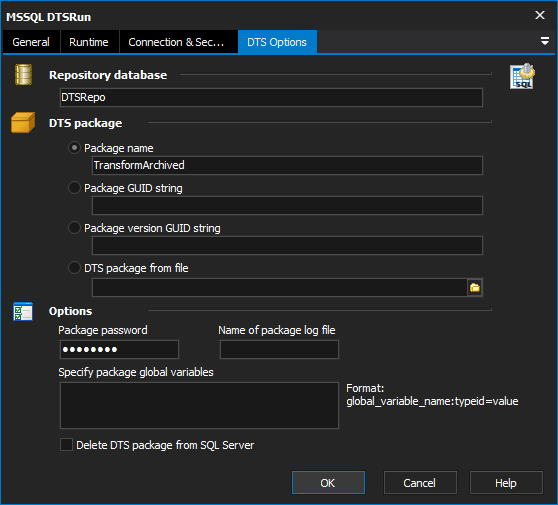Open the tab list dropdown arrow
The height and width of the screenshot is (505, 558).
(x=544, y=41)
